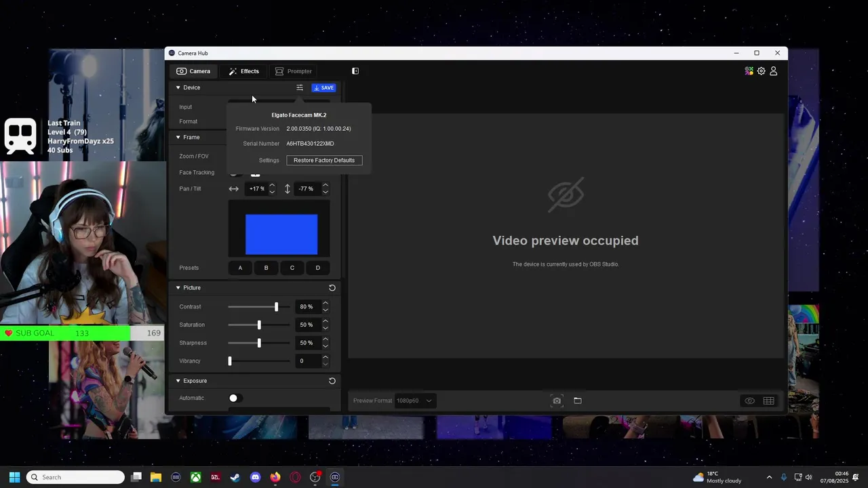
Task: Open the weather widget showing 18°C
Action: click(x=717, y=477)
